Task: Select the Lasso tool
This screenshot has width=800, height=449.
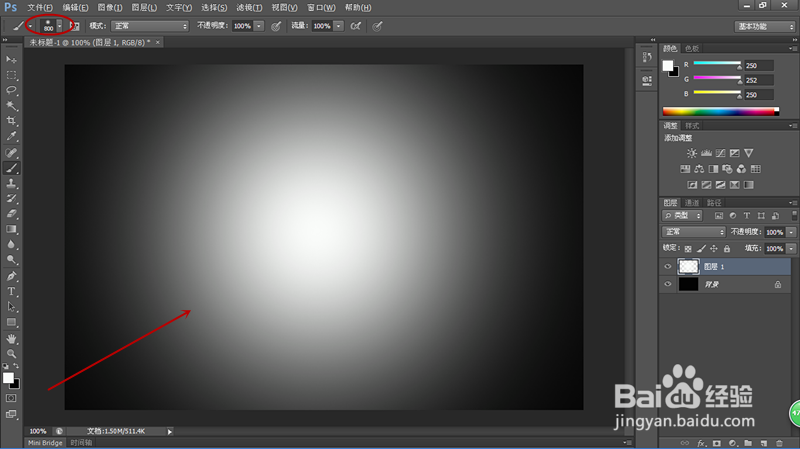Action: 11,90
